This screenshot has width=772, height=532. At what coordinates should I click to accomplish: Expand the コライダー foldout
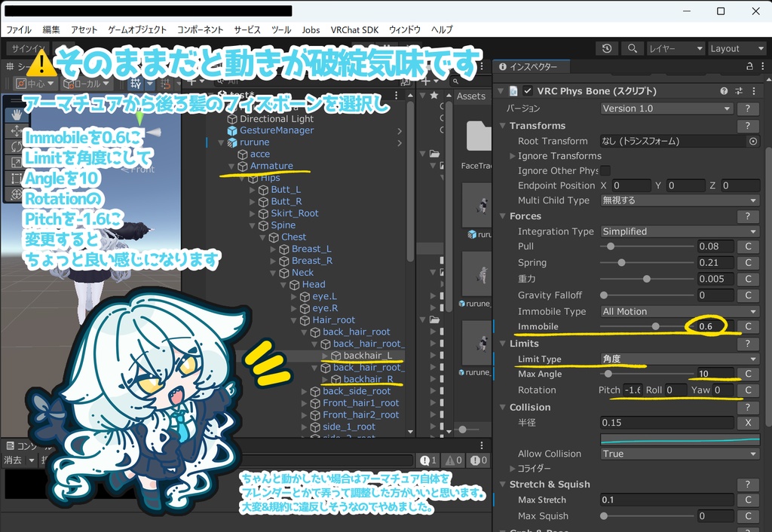click(x=513, y=469)
